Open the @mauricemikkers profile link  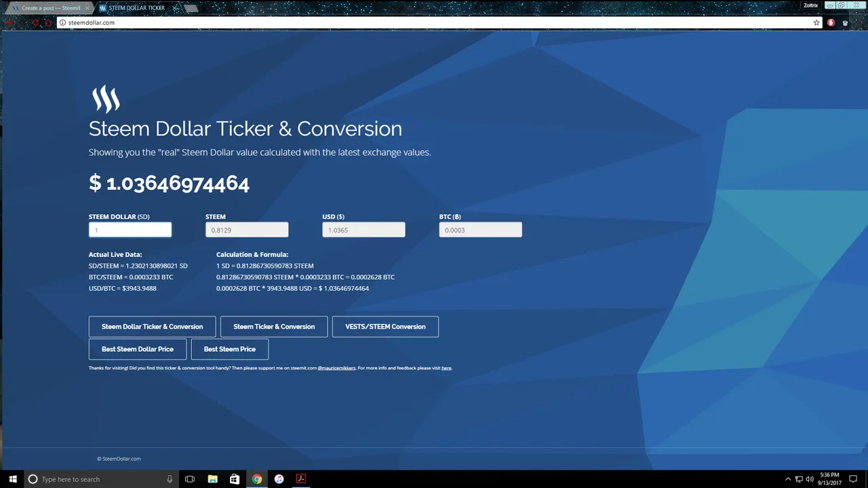click(x=336, y=368)
